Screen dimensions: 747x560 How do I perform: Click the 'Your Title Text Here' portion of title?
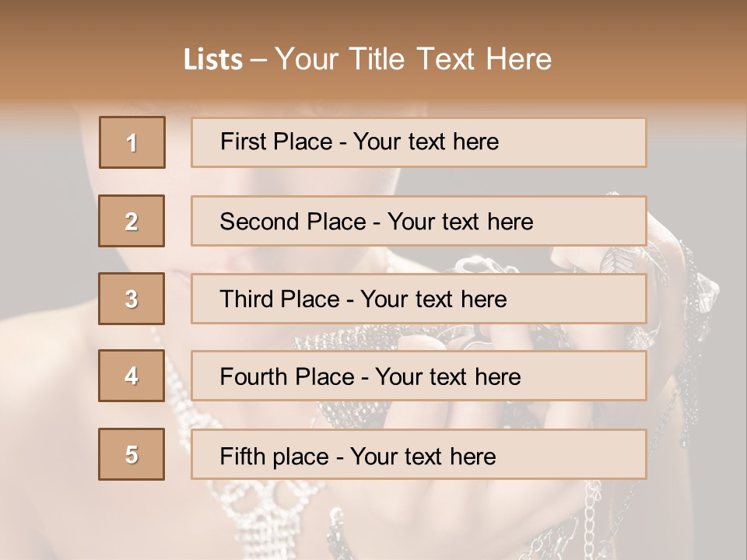(413, 59)
